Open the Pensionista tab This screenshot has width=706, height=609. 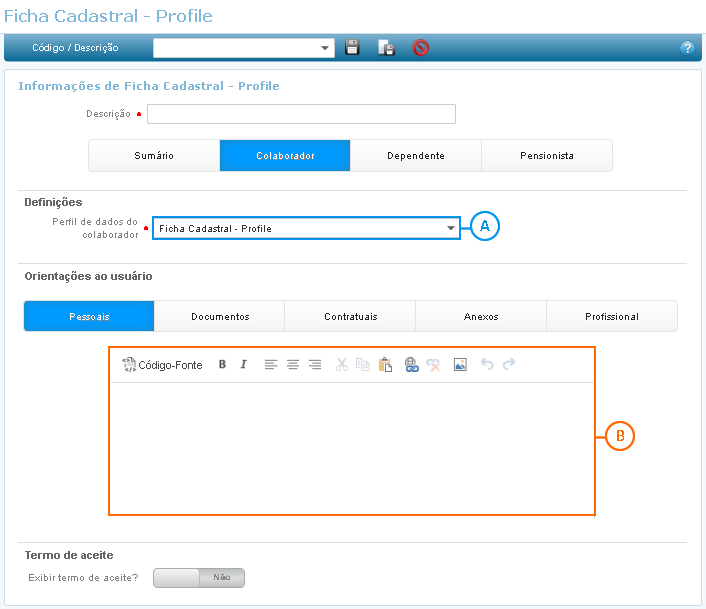tap(547, 156)
